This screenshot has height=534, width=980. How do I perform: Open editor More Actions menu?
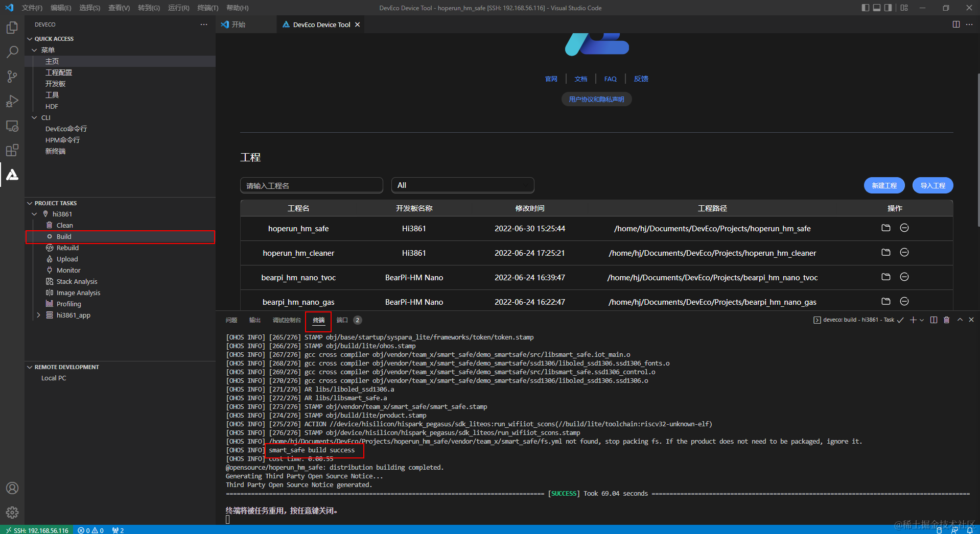point(969,25)
